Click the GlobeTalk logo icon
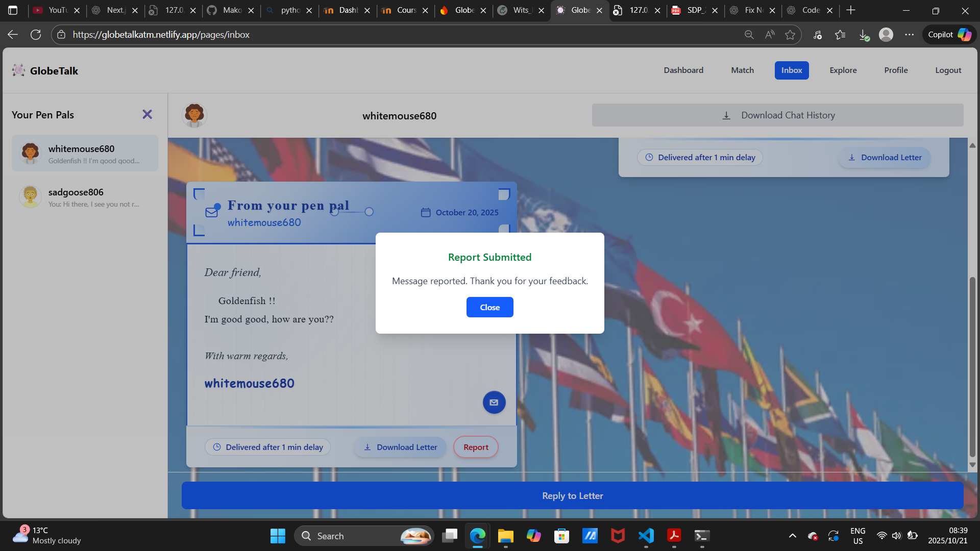Screen dimensions: 980x551 (x=19, y=70)
